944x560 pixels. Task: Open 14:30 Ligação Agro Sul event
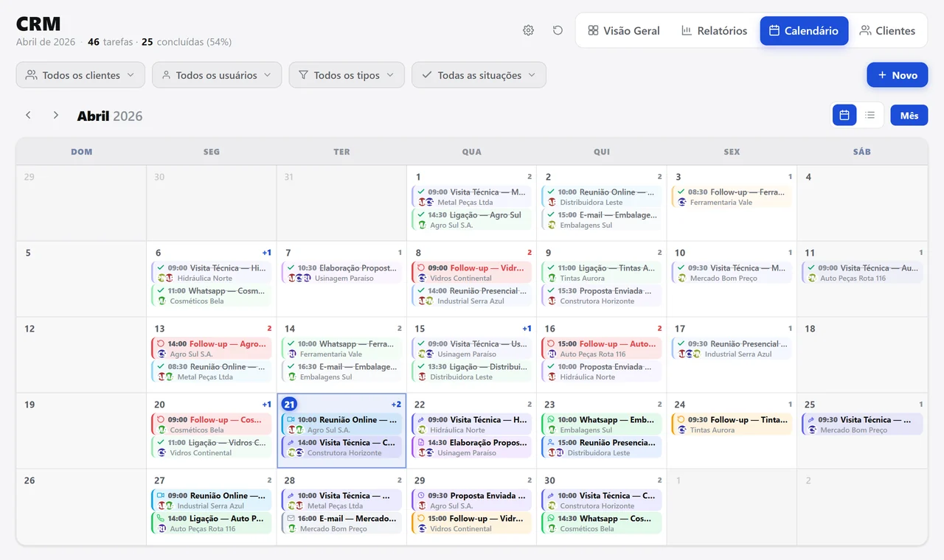coord(471,220)
